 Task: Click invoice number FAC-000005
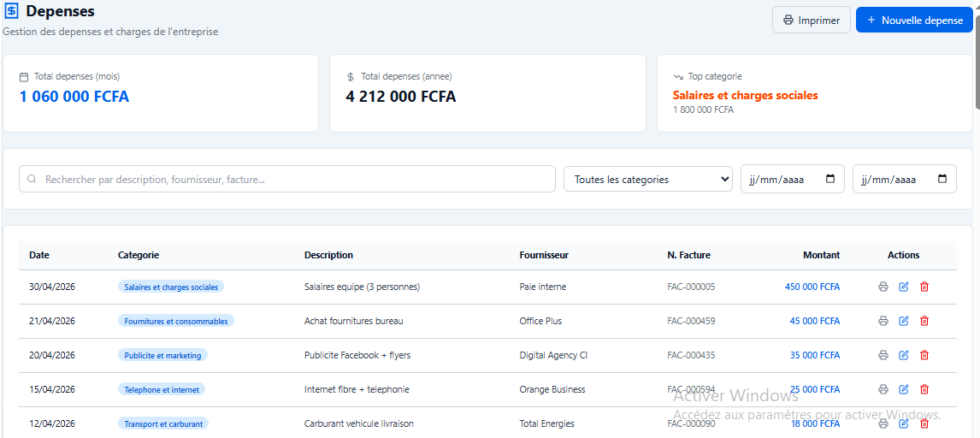click(691, 287)
